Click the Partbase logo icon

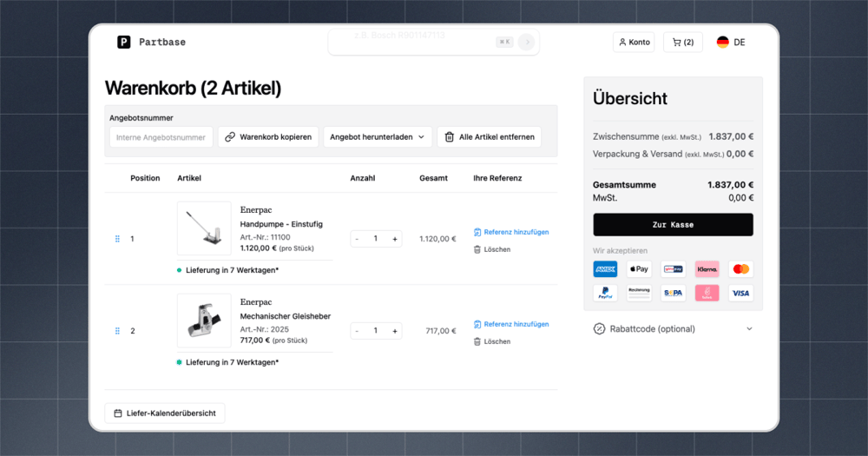click(x=123, y=42)
